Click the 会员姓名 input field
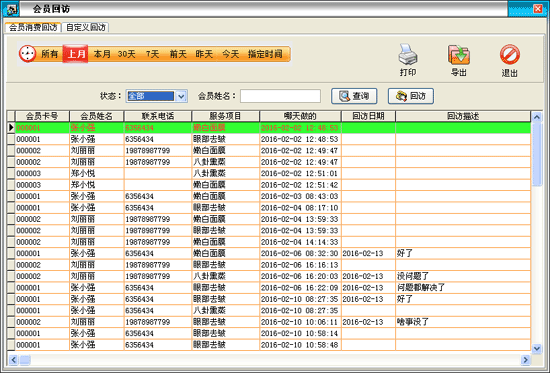 coord(280,96)
